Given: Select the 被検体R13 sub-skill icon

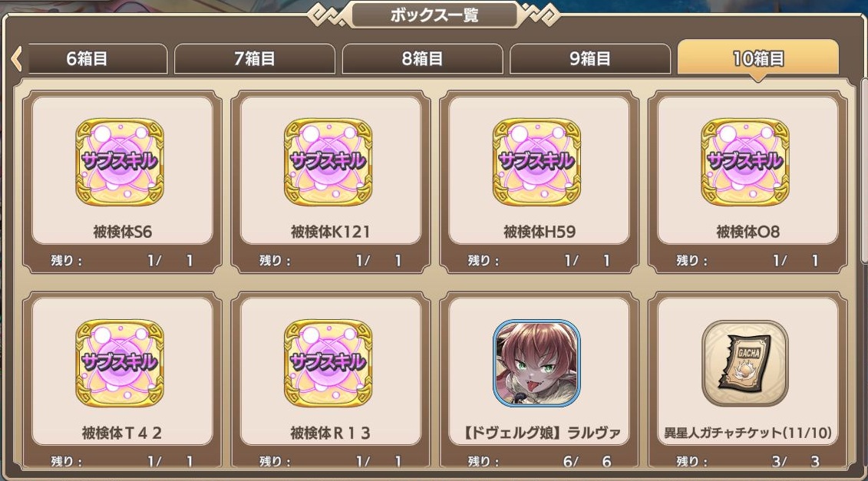Looking at the screenshot, I should 328,363.
